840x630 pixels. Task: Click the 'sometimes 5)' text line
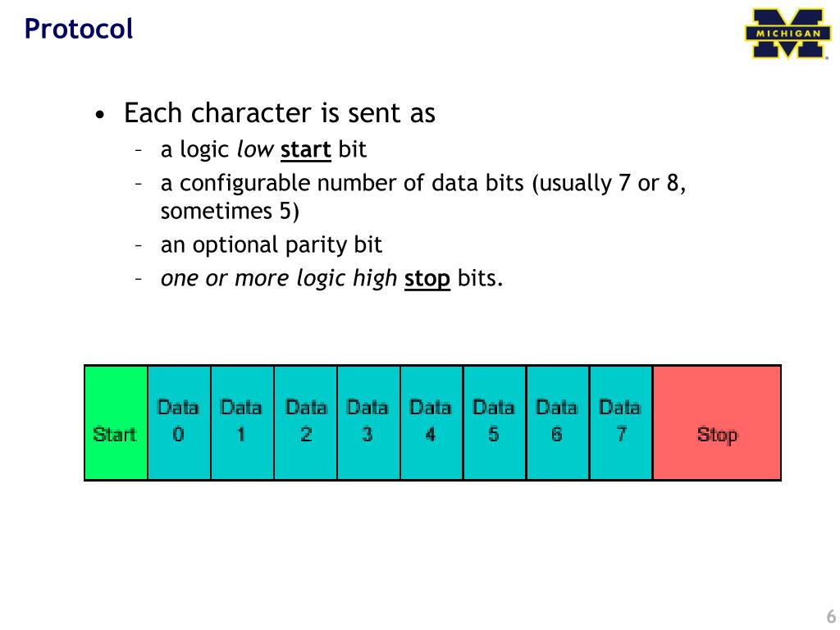point(230,211)
